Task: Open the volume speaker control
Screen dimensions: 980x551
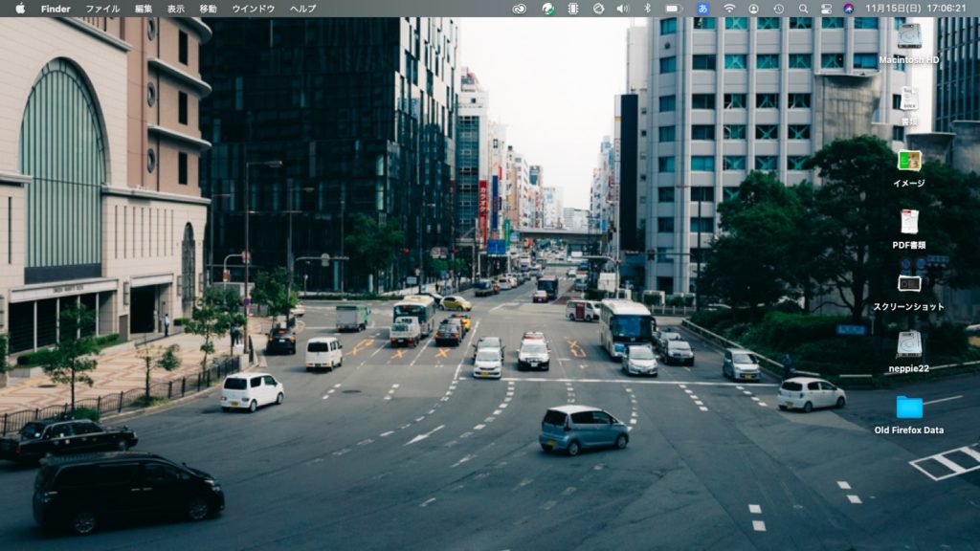Action: pos(622,9)
